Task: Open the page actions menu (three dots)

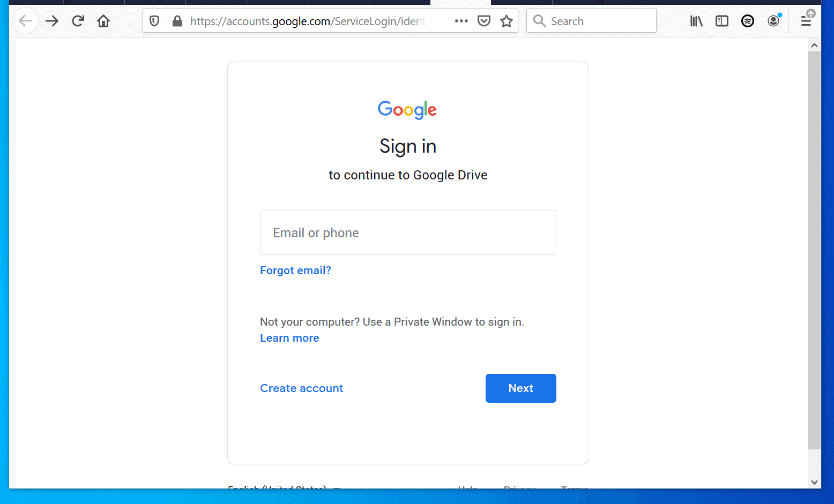Action: click(x=460, y=20)
